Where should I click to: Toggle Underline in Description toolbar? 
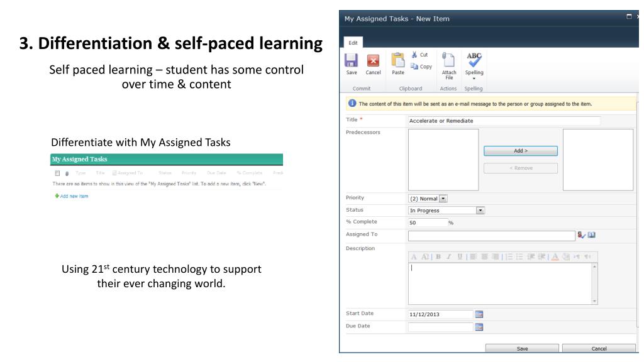click(x=460, y=257)
